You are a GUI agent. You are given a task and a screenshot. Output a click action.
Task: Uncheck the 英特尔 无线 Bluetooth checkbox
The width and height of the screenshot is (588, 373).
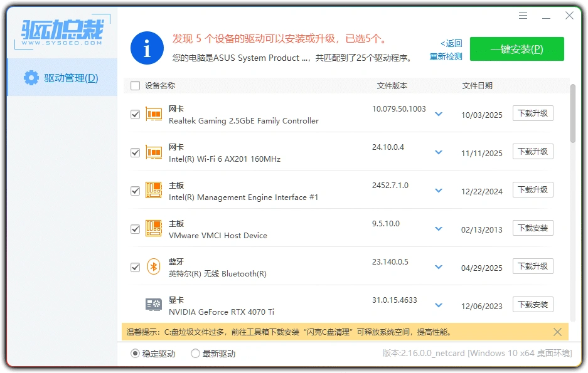click(x=135, y=267)
